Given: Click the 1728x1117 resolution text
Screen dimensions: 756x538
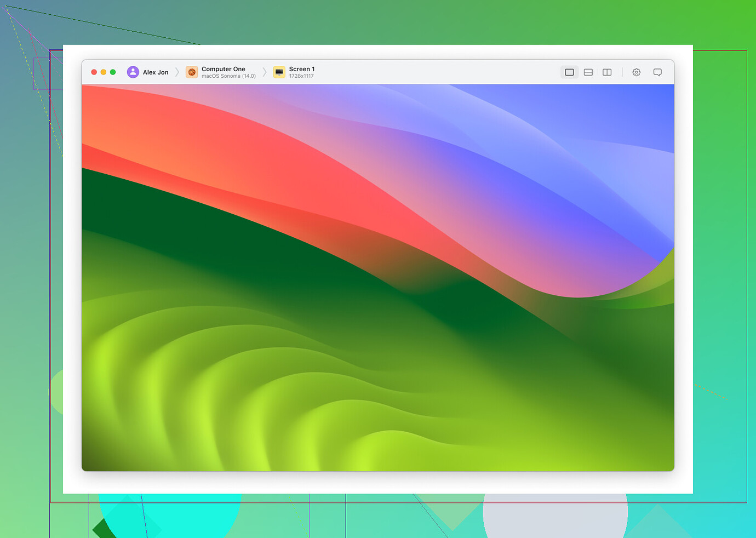Looking at the screenshot, I should click(x=301, y=76).
